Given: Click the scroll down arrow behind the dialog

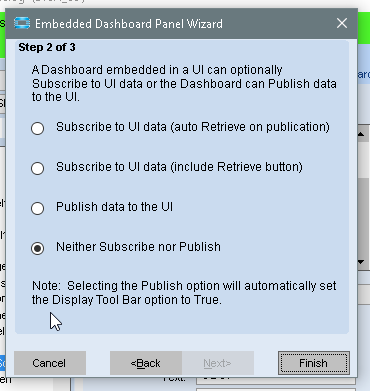Looking at the screenshot, I should [362, 262].
